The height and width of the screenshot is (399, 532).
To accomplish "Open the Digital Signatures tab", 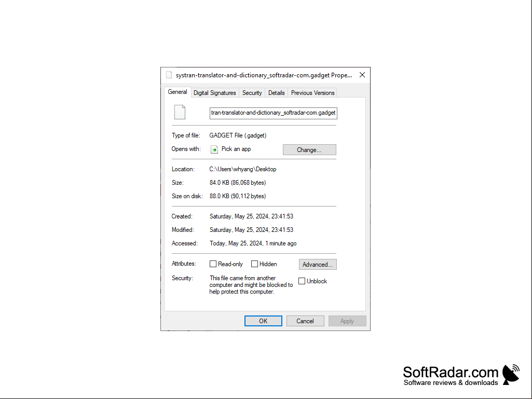I will [215, 93].
